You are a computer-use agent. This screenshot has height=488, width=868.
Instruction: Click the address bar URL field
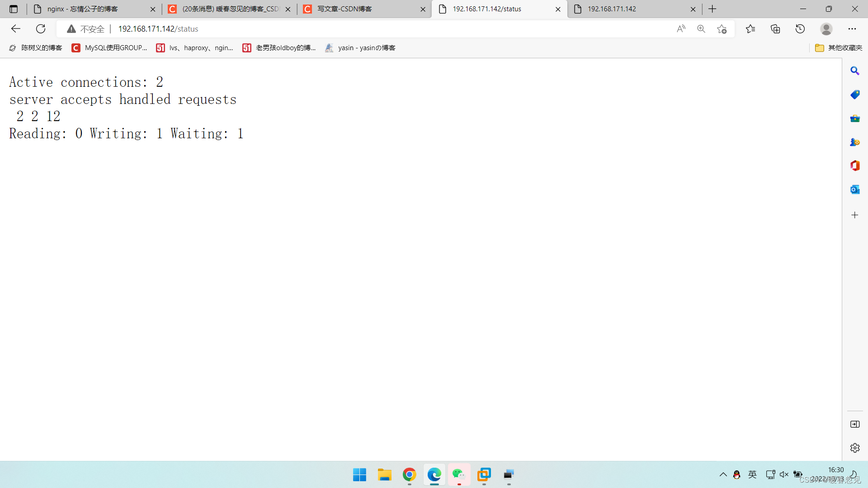click(362, 29)
